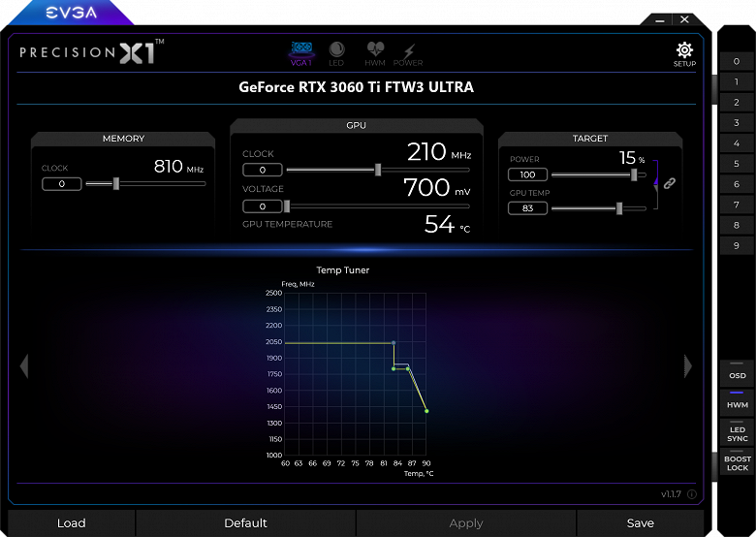
Task: Select the VGA 1 graphics card icon
Action: (x=301, y=53)
